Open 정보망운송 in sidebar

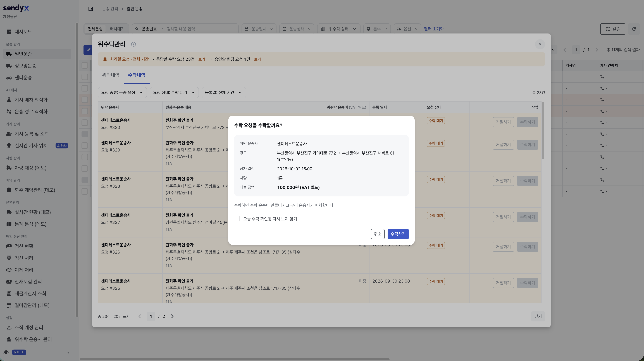pos(37,66)
